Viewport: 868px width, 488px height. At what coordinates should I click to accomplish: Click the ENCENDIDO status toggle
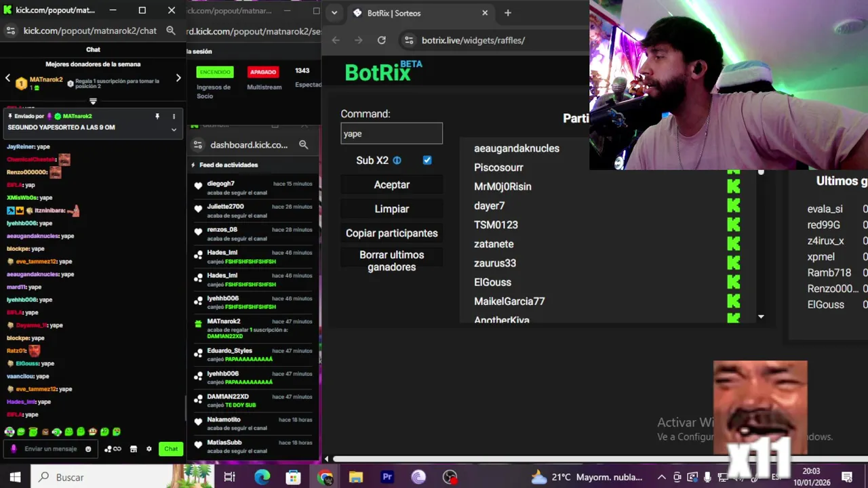[214, 72]
